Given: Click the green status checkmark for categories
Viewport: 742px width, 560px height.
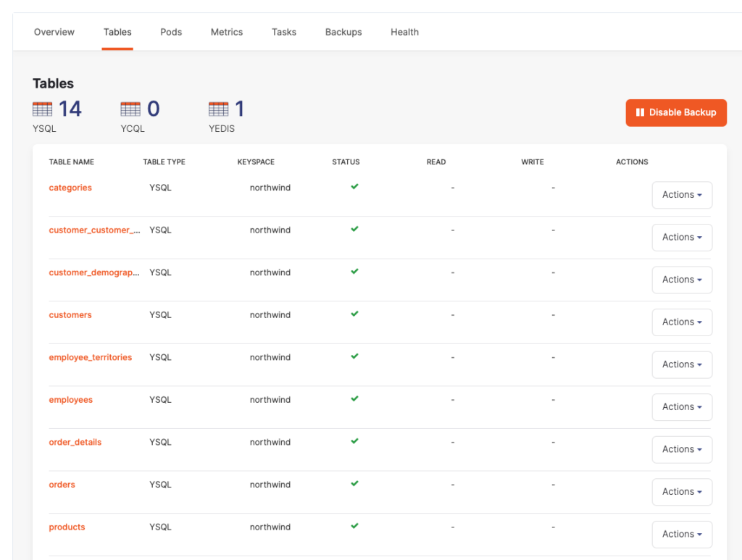Looking at the screenshot, I should pyautogui.click(x=354, y=186).
